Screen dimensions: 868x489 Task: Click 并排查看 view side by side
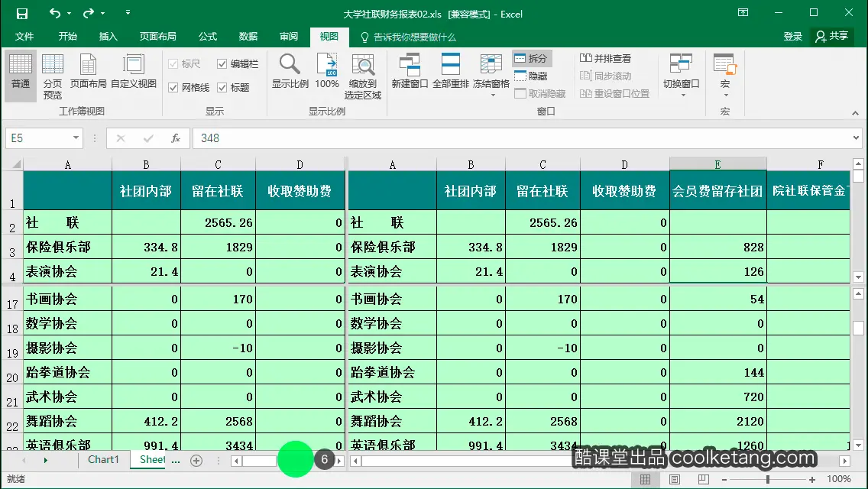pos(605,58)
